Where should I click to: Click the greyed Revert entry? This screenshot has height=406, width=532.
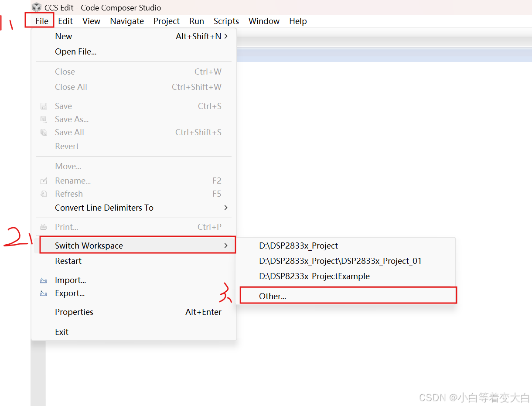click(134, 147)
